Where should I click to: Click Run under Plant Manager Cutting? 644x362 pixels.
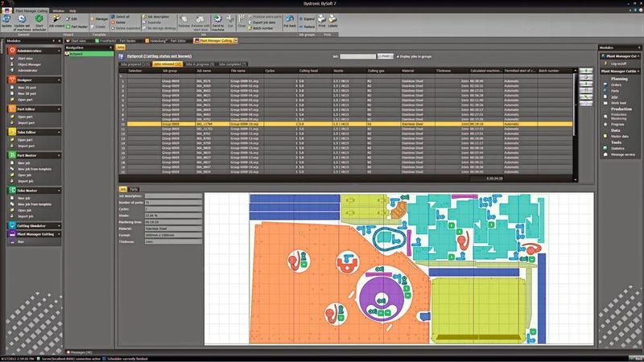(21, 242)
